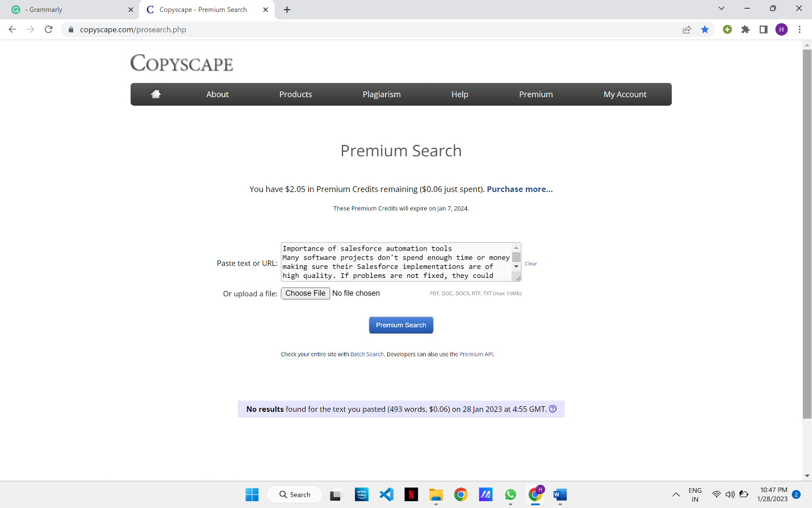812x508 pixels.
Task: Click the text area resize grip
Action: (517, 277)
